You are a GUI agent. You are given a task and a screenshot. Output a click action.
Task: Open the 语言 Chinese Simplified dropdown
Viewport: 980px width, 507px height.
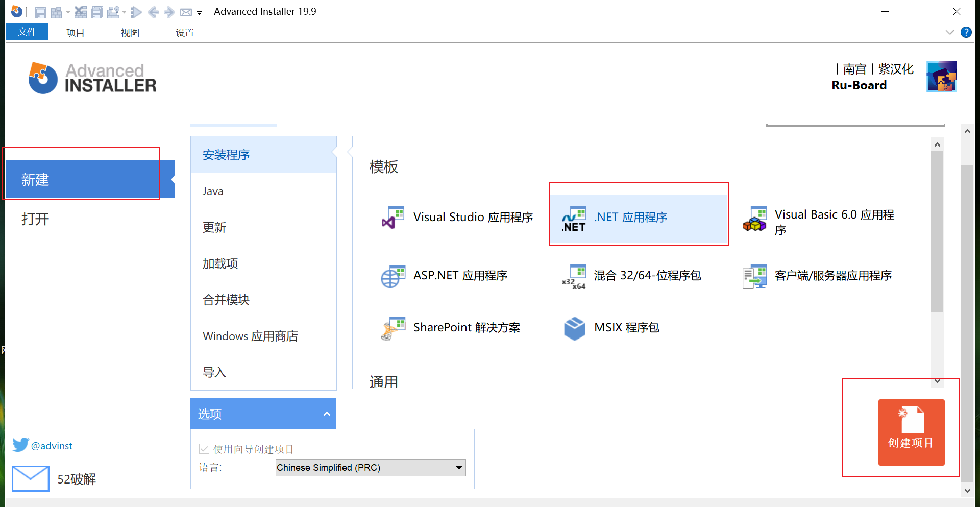coord(371,468)
